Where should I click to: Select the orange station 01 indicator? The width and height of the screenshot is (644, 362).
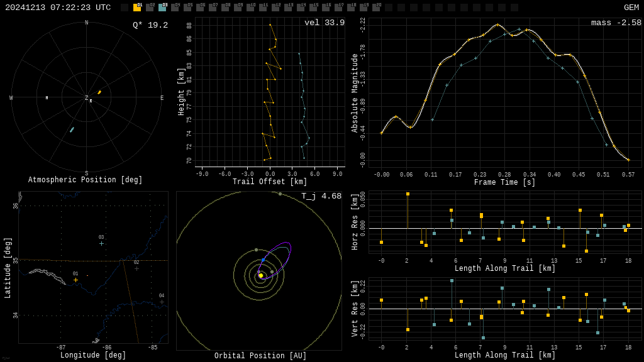(x=137, y=8)
